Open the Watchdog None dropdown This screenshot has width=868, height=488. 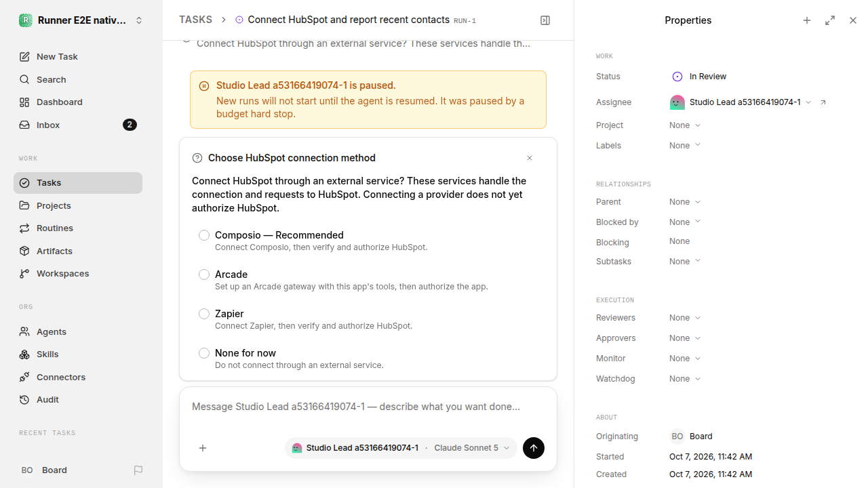(685, 379)
